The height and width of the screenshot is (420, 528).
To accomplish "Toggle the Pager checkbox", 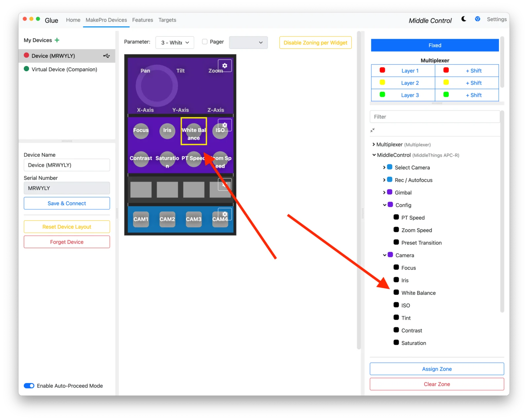I will (205, 42).
